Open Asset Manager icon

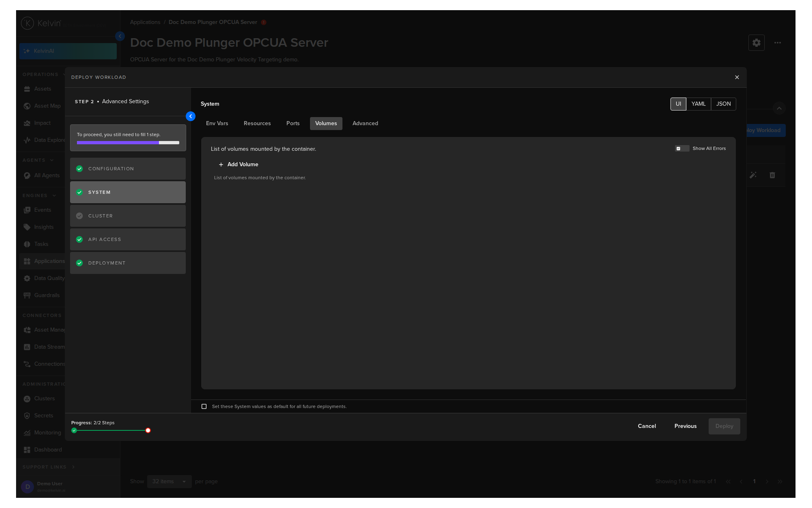point(27,330)
